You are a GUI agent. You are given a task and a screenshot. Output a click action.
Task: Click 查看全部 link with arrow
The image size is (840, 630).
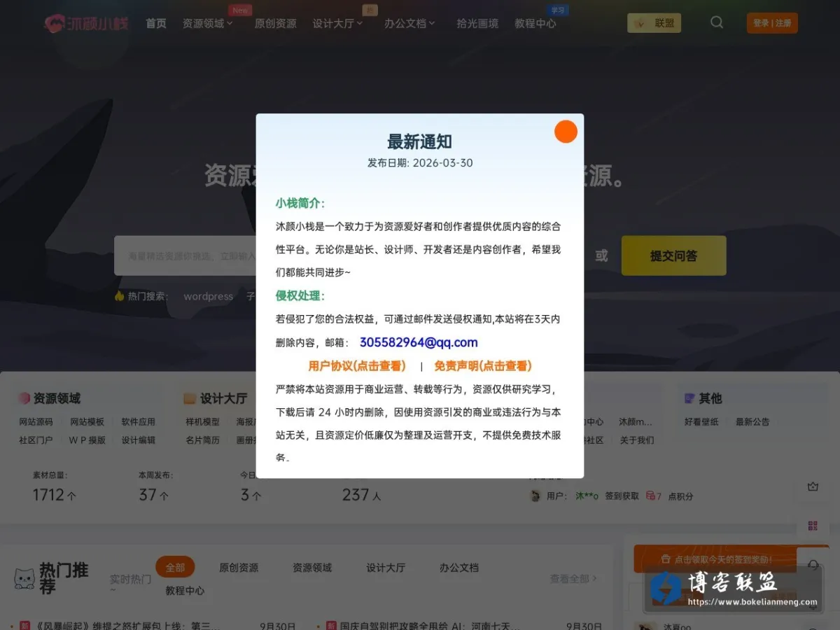tap(573, 578)
